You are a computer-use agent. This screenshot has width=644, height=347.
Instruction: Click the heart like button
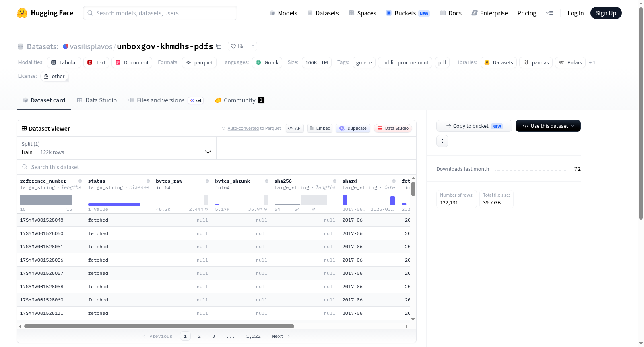[x=238, y=46]
